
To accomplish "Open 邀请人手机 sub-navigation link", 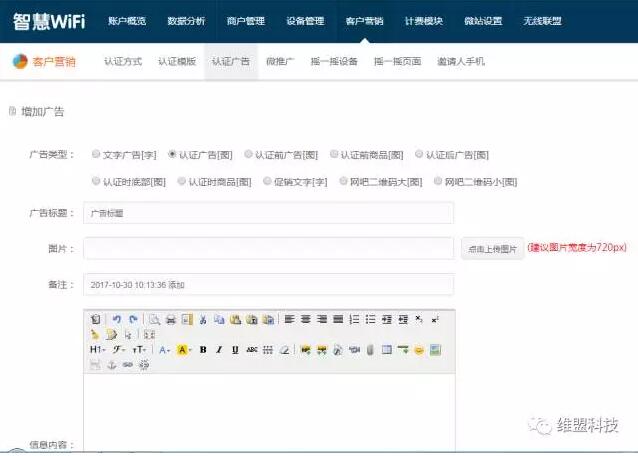I will pyautogui.click(x=461, y=61).
